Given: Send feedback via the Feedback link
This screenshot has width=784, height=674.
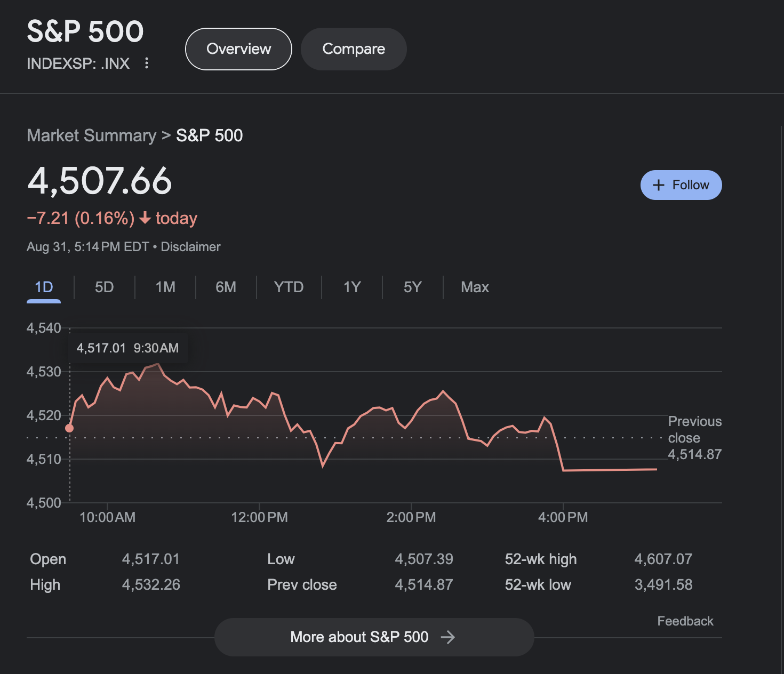Looking at the screenshot, I should (685, 621).
